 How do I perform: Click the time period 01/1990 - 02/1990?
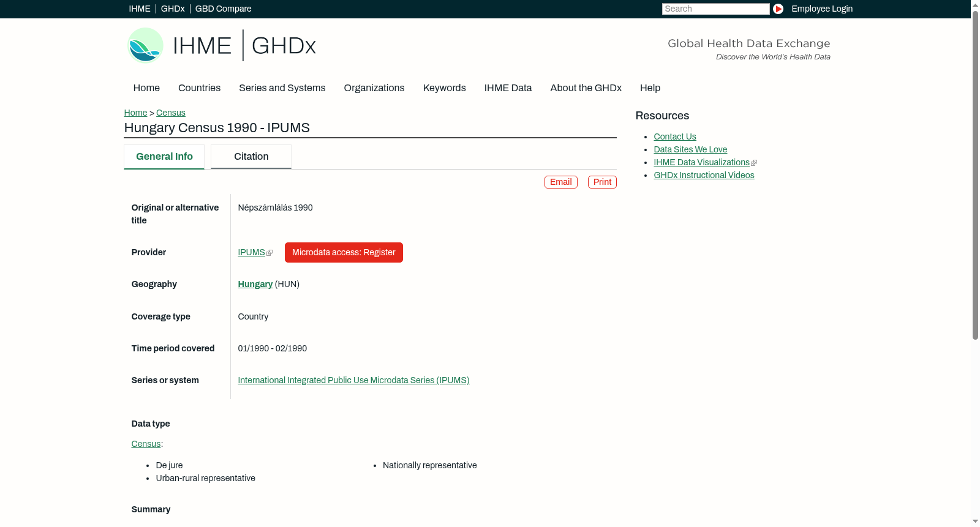click(x=273, y=348)
